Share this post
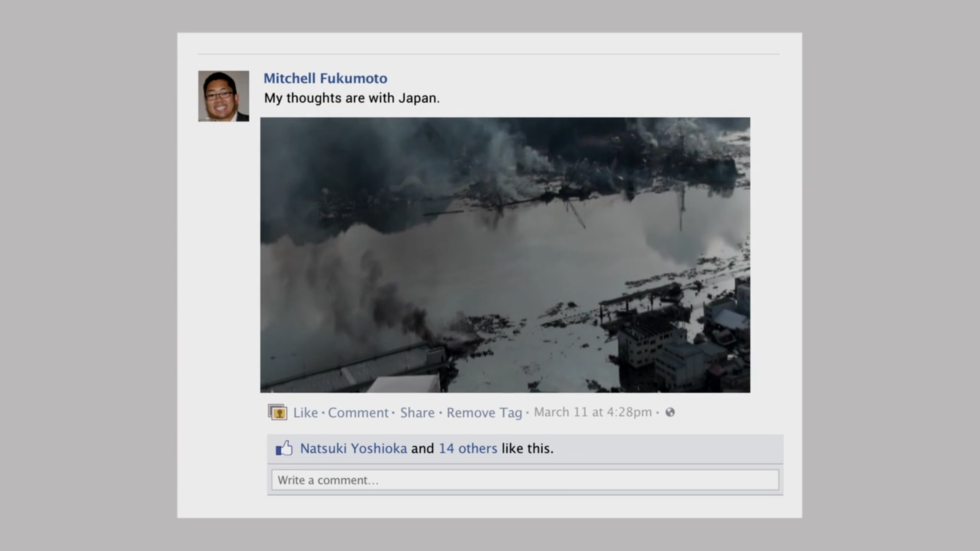Screen dimensions: 980x551 tap(417, 413)
